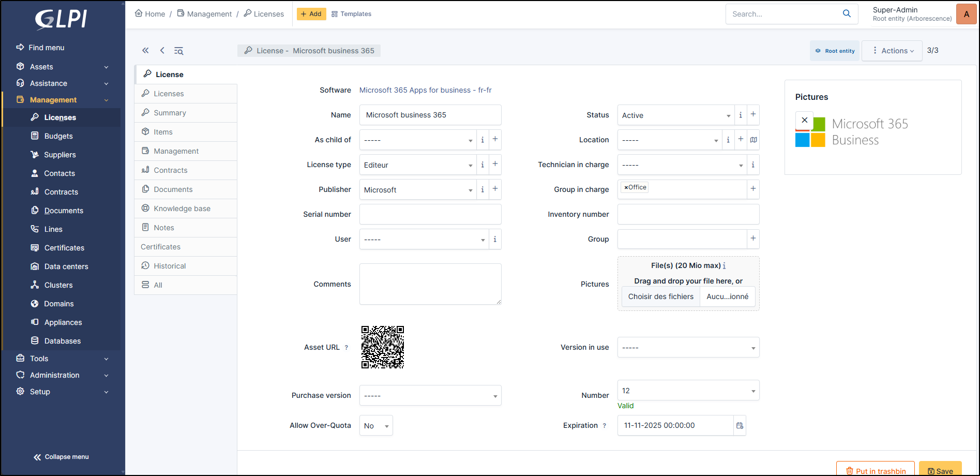Image resolution: width=980 pixels, height=476 pixels.
Task: Open Microsoft 365 Apps for business link
Action: pos(425,90)
